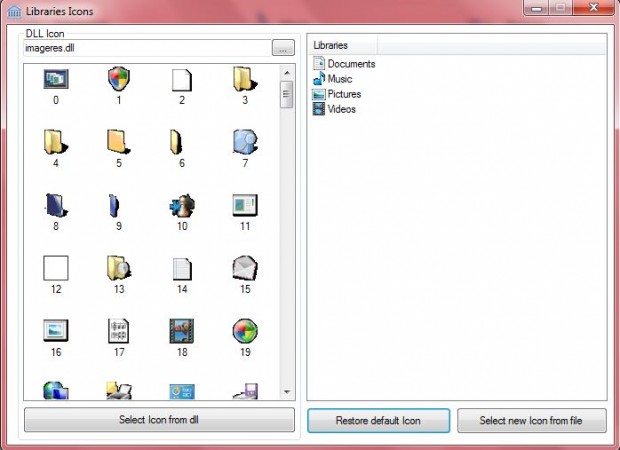
Task: Pick the yellow folder icon numbered 3
Action: pos(245,79)
